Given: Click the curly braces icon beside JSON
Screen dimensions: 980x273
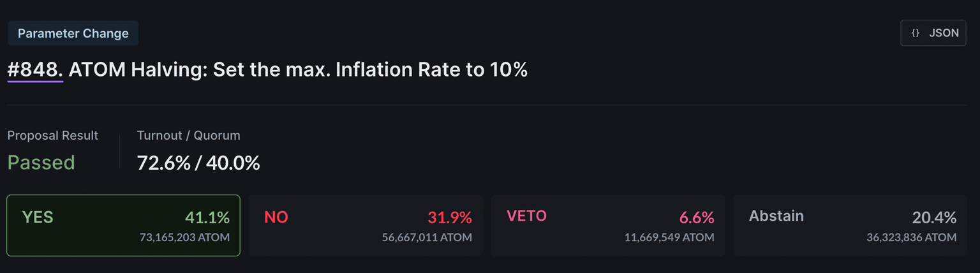Looking at the screenshot, I should 915,33.
